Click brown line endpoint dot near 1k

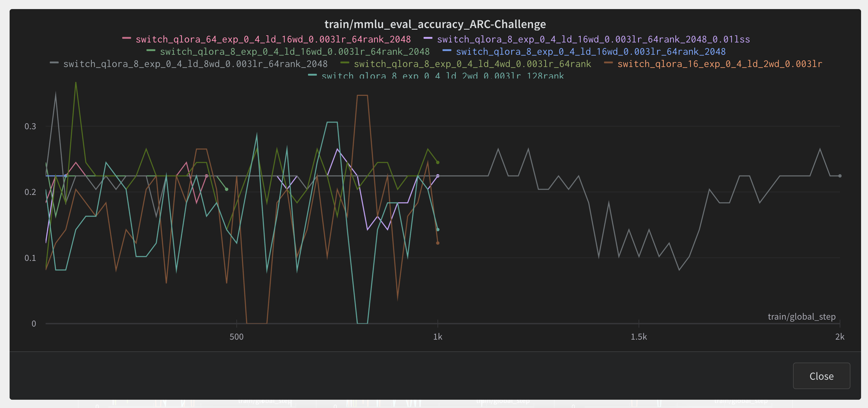coord(438,243)
